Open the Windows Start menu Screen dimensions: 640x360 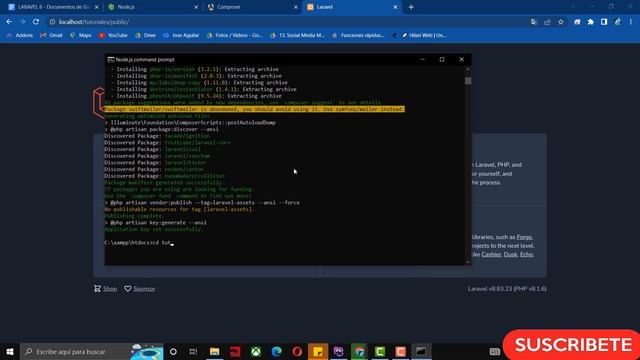(x=10, y=351)
